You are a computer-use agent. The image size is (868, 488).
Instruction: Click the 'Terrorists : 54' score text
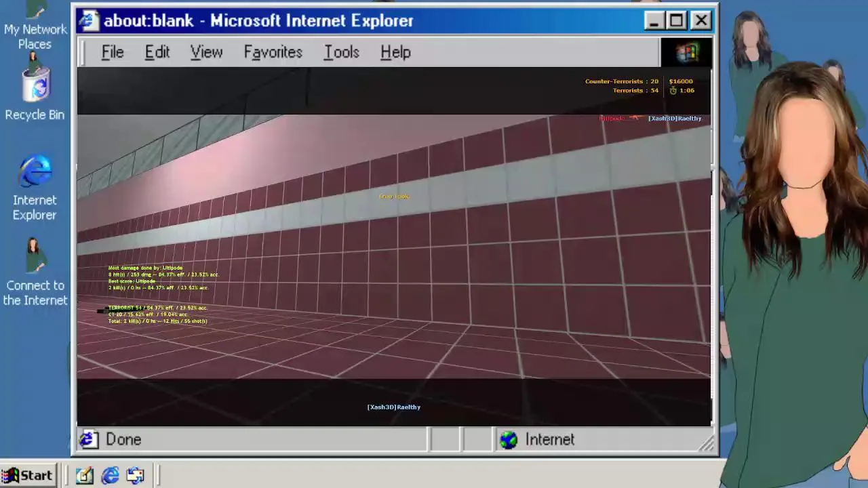tap(635, 90)
